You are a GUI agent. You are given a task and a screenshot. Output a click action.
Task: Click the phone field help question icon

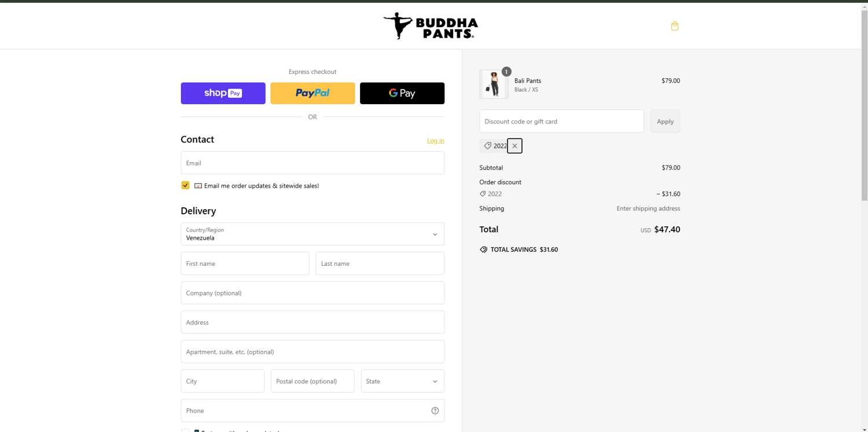(x=435, y=411)
